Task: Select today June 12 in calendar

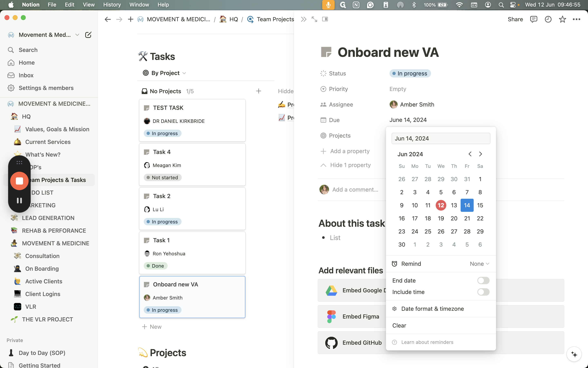Action: (x=441, y=205)
